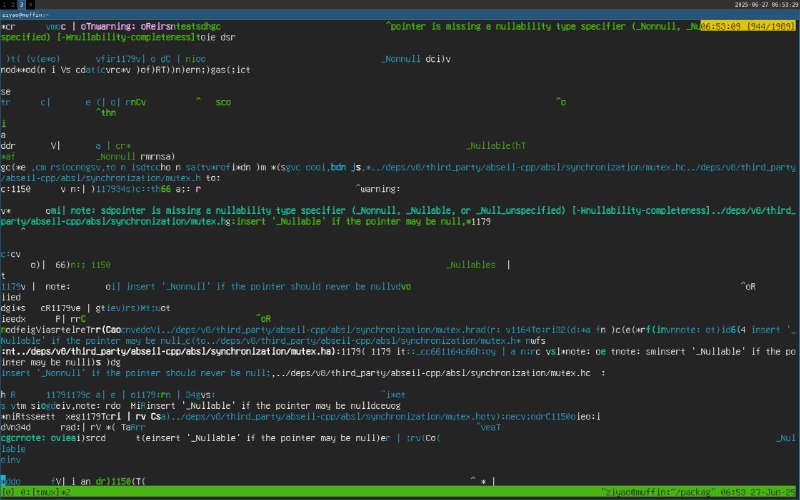Click the date and clock in top bar
The width and height of the screenshot is (800, 500).
766,5
